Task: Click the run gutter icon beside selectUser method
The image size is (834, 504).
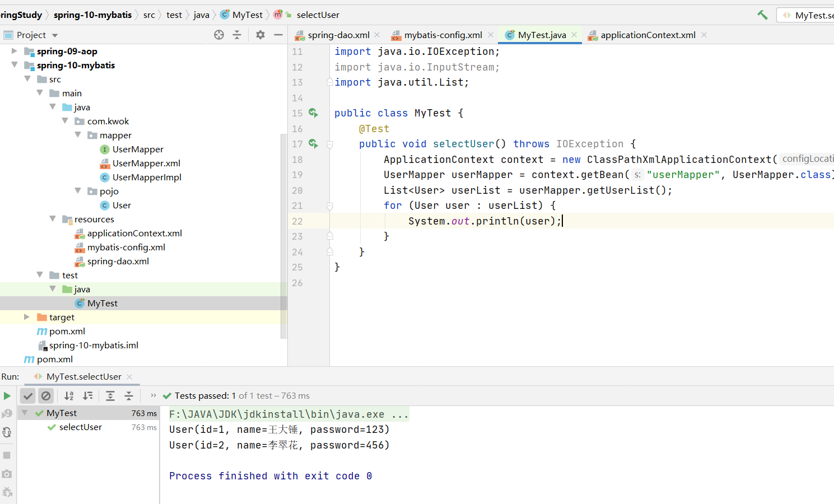Action: [313, 144]
